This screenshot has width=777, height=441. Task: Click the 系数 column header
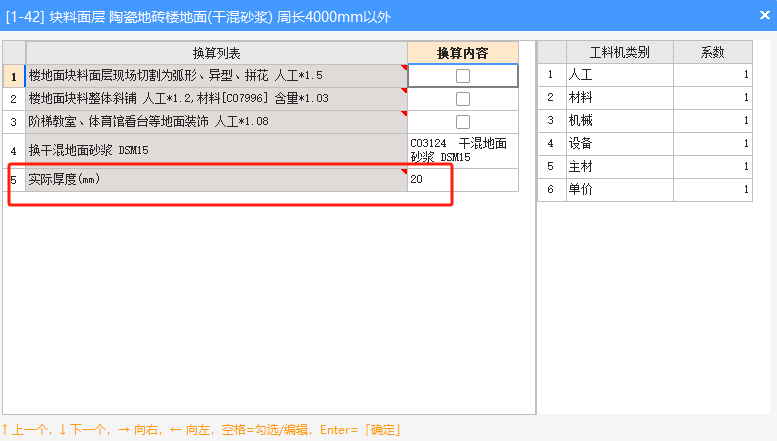(713, 52)
